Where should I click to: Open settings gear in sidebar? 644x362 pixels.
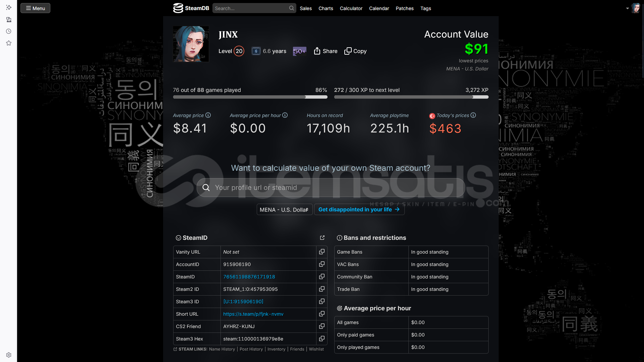point(9,355)
